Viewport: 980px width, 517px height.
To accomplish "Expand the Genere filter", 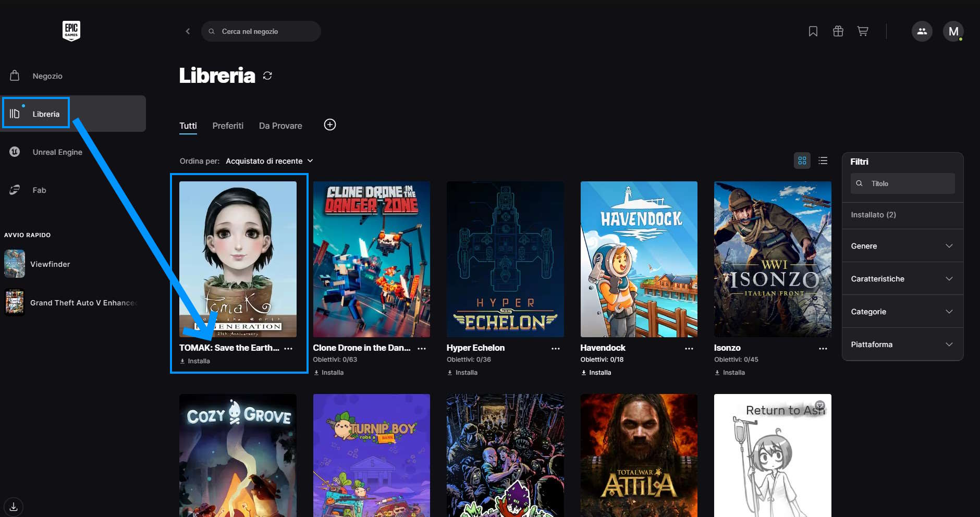I will coord(902,246).
